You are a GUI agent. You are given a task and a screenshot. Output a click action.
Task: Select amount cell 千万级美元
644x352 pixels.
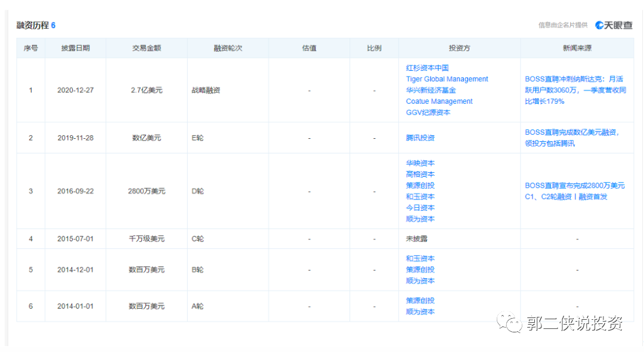147,239
